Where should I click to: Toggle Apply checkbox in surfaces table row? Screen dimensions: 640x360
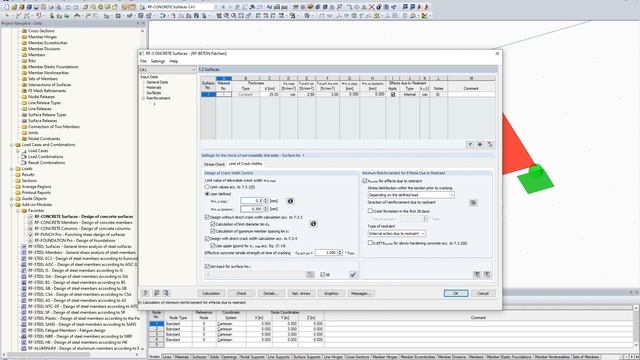point(393,94)
